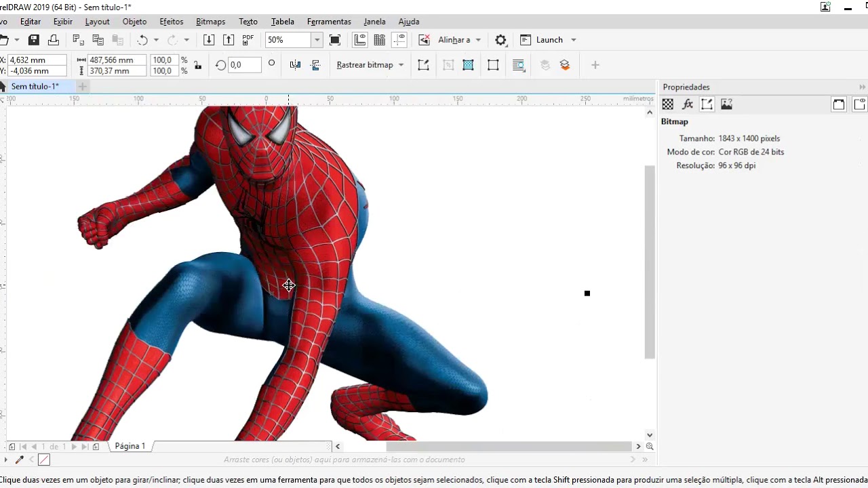This screenshot has height=488, width=868.
Task: Expand the Alinhar a dropdown
Action: [x=478, y=40]
